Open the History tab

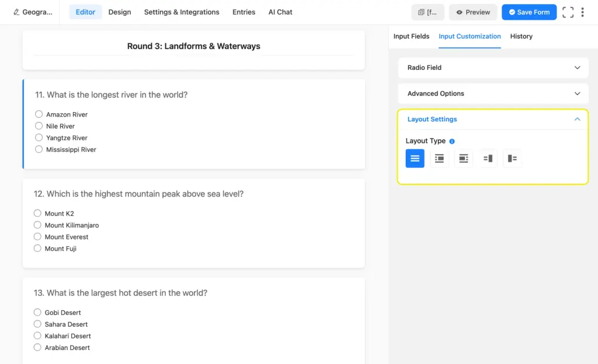coord(521,36)
